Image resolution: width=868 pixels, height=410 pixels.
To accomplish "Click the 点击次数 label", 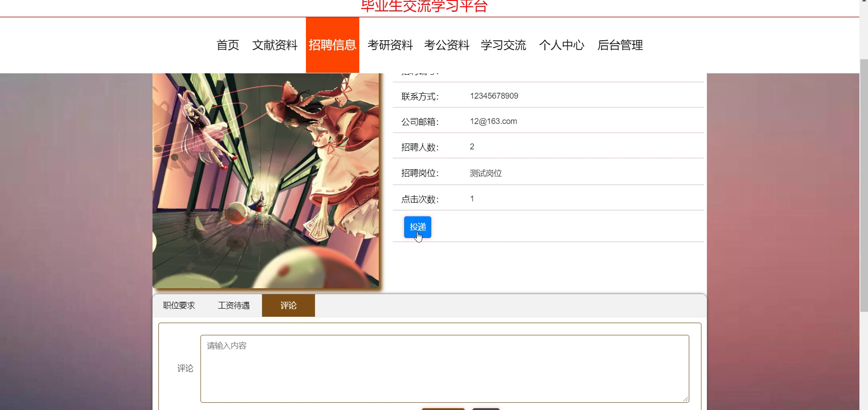I will point(420,199).
